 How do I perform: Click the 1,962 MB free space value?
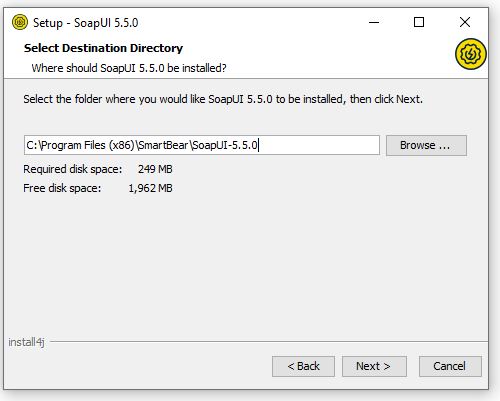[150, 188]
